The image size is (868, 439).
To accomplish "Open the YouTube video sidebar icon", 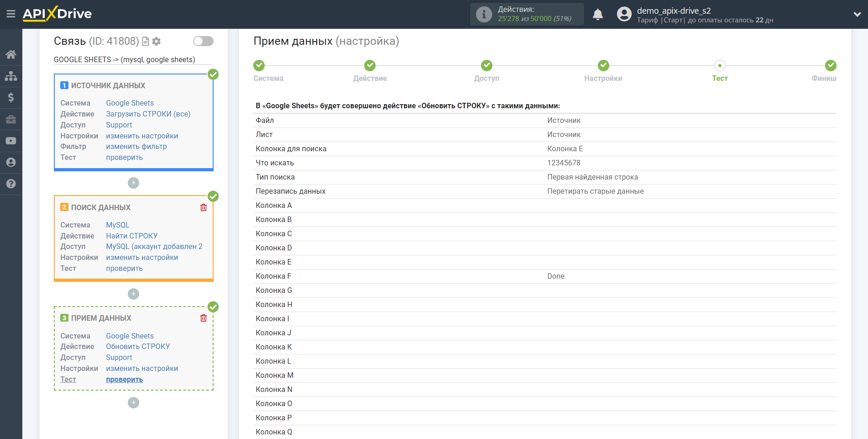I will (x=11, y=141).
